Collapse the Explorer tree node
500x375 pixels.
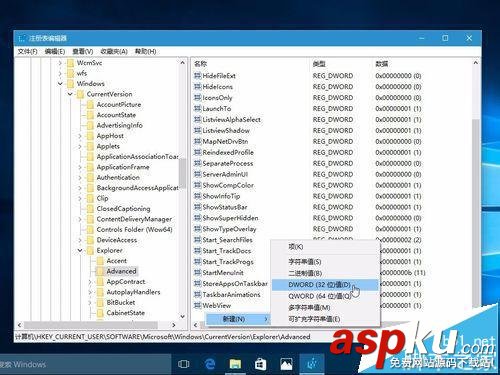pyautogui.click(x=80, y=250)
